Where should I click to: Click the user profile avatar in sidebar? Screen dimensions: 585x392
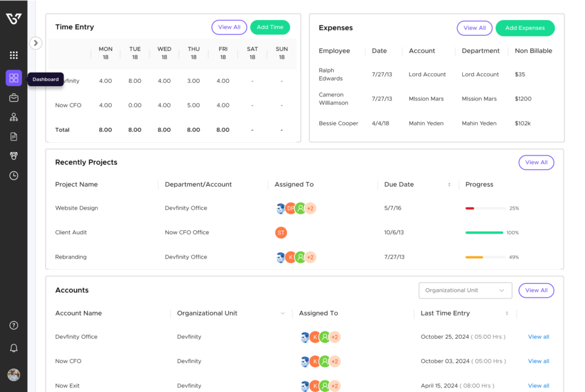(14, 375)
